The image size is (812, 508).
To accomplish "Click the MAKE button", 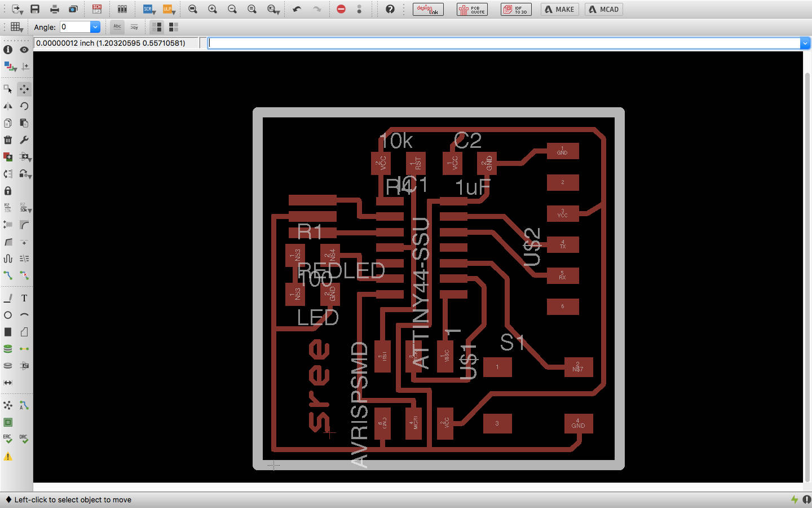I will pos(559,9).
